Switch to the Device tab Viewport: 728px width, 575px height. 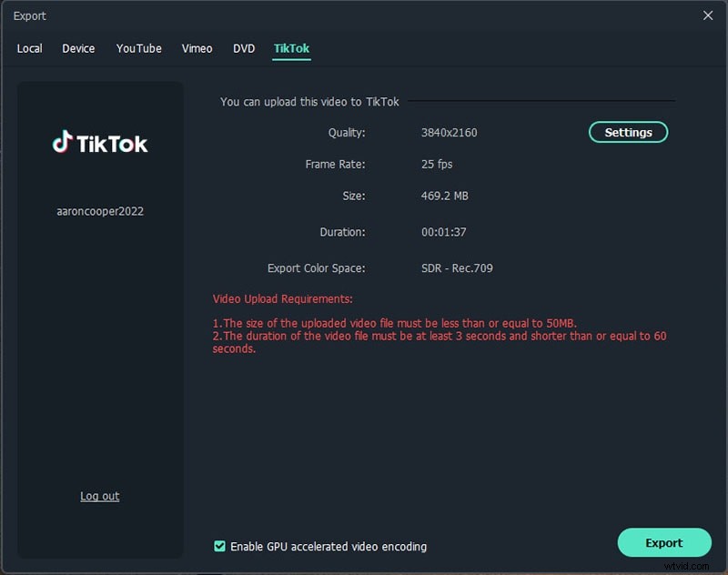78,48
